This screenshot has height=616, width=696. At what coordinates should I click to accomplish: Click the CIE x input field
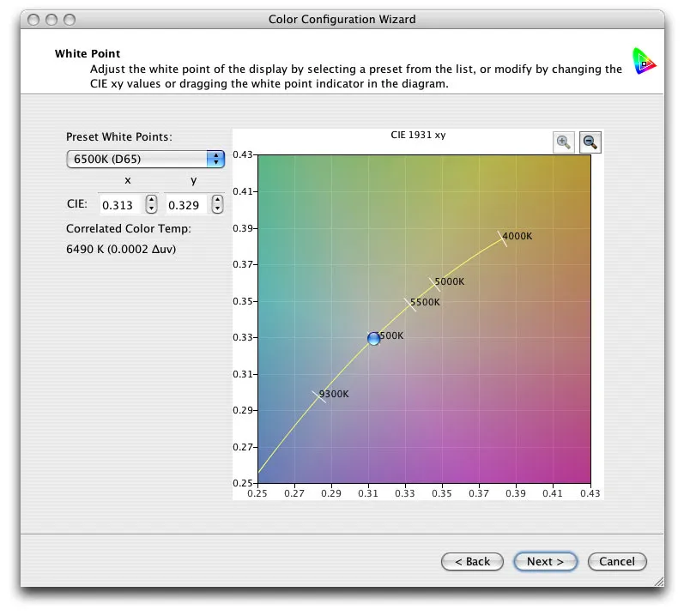[x=121, y=204]
